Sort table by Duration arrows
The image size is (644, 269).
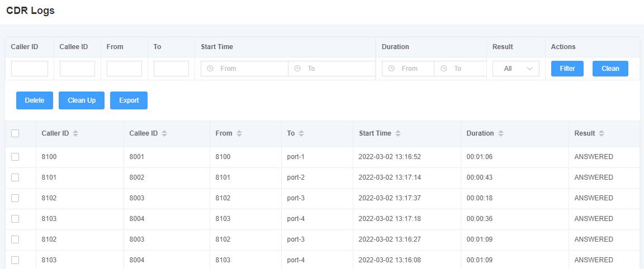tap(501, 134)
